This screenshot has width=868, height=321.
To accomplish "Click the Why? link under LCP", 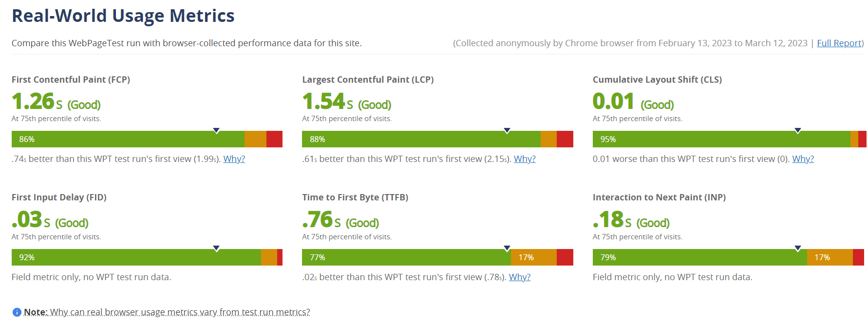I will tap(525, 159).
